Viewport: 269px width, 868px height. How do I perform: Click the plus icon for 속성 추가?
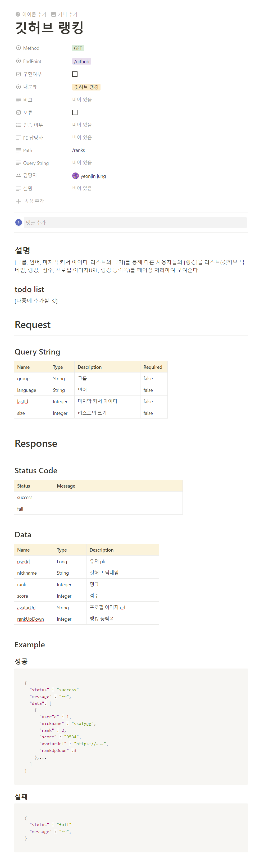[19, 201]
